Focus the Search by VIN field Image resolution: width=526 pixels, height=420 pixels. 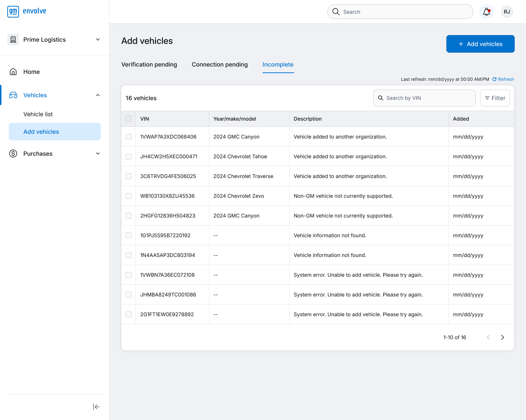coord(424,98)
